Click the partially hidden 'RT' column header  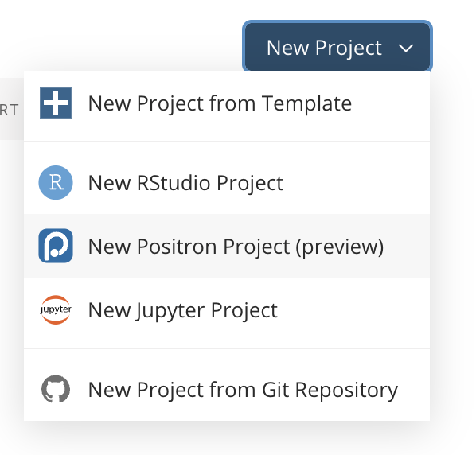[9, 110]
